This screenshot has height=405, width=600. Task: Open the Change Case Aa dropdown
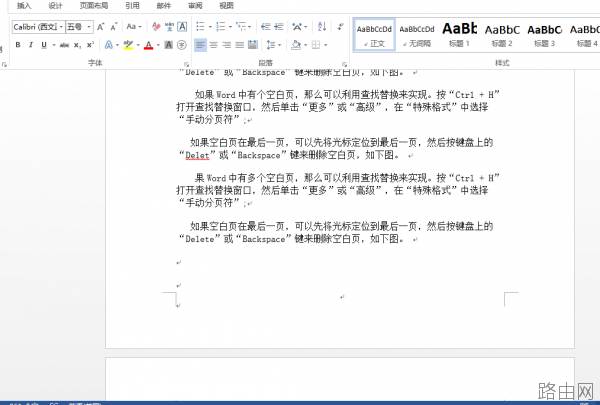(134, 27)
